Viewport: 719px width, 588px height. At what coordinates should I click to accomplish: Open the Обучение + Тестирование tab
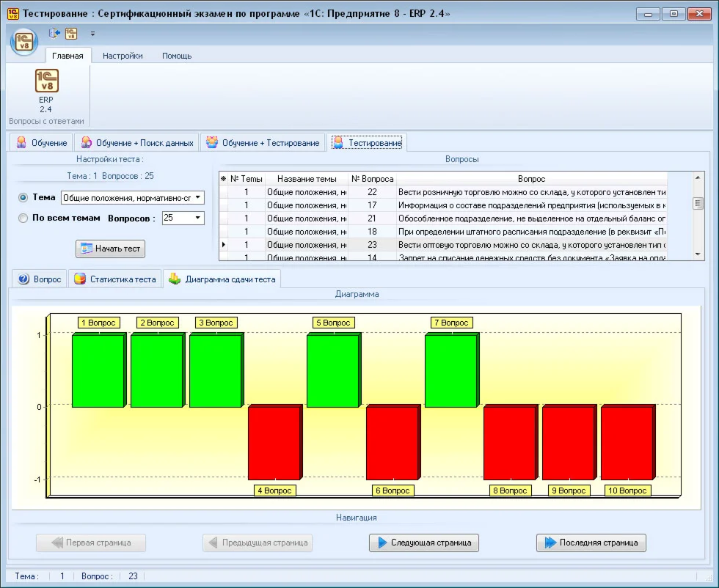click(x=263, y=143)
